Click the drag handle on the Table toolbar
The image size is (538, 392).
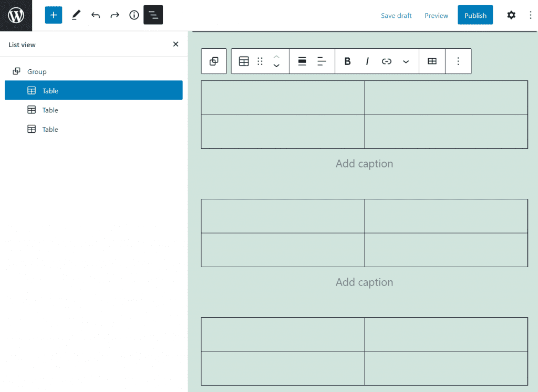coord(260,61)
